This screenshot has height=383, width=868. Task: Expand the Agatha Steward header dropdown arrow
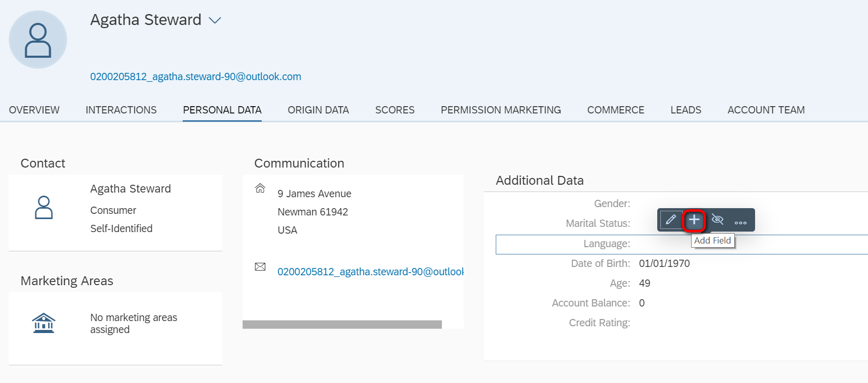[x=215, y=20]
